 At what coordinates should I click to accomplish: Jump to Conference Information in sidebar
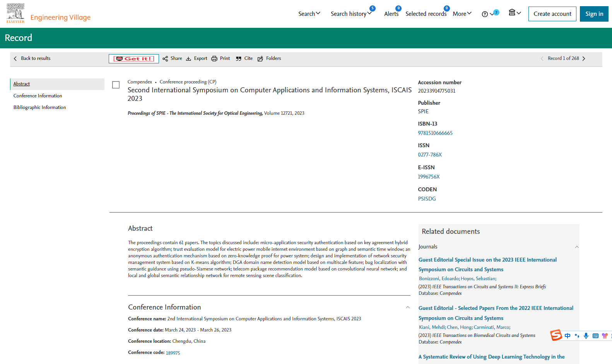(x=38, y=96)
